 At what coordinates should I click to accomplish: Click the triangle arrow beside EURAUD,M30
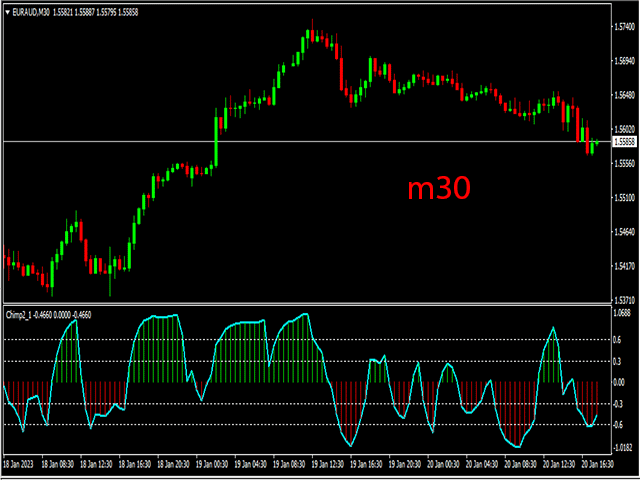pyautogui.click(x=8, y=13)
